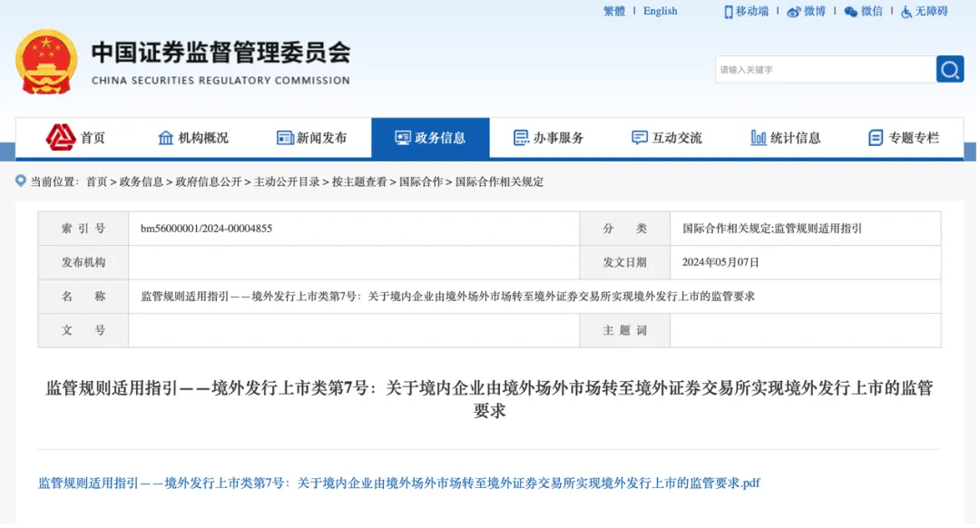Click the 主题词 label cell
This screenshot has width=980, height=528.
tap(627, 331)
